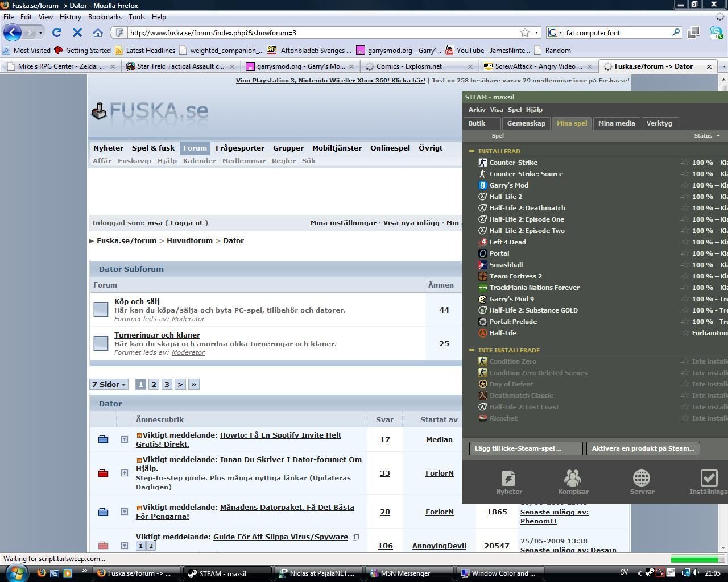Toggle favorite star for Counter-Strike
728x582 pixels.
(x=685, y=163)
